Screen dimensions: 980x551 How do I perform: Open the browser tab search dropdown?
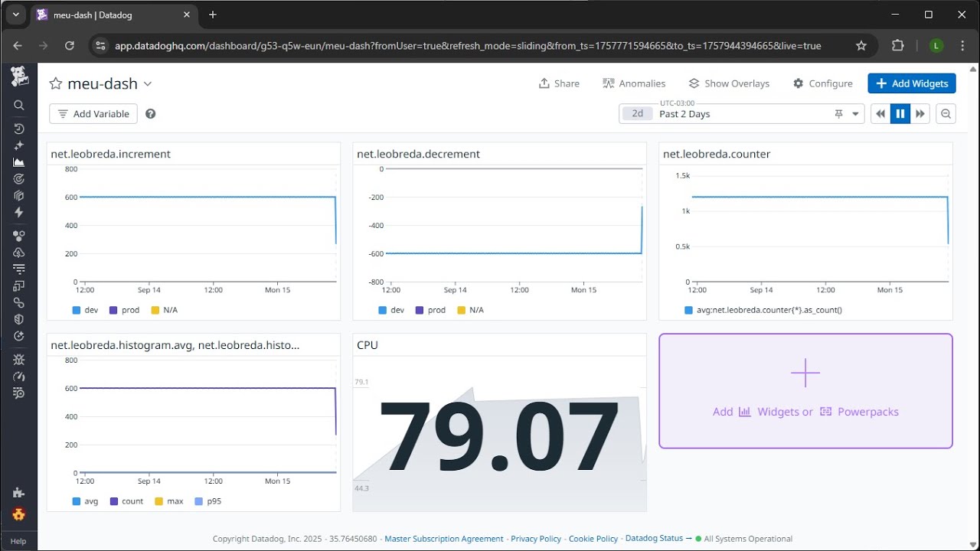[15, 15]
